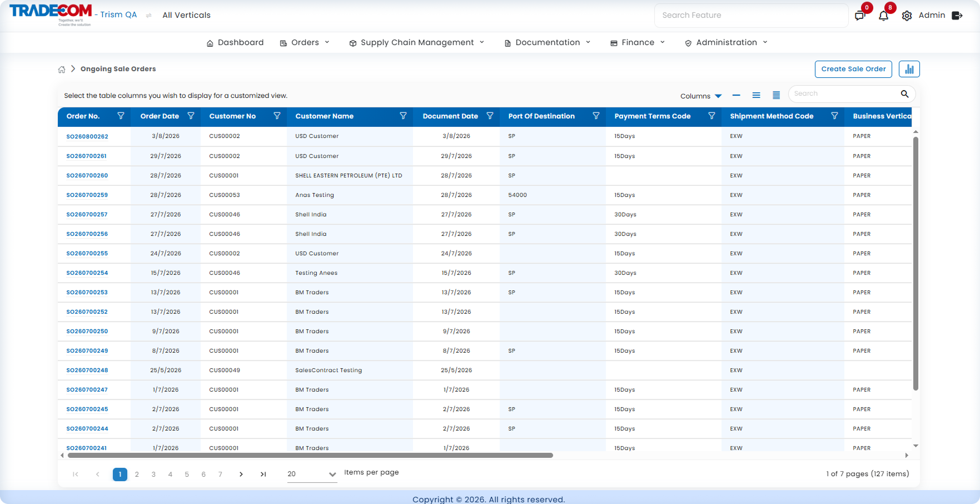
Task: Open order SO260700260
Action: coord(87,175)
